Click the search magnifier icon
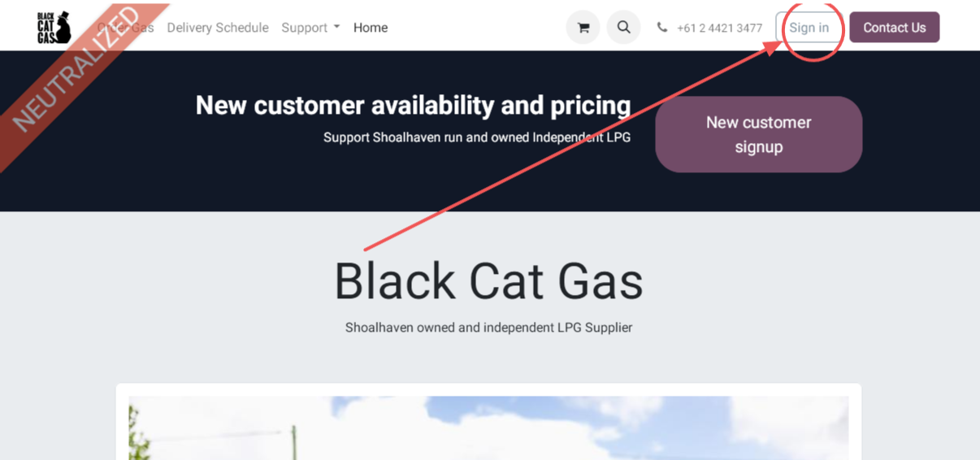This screenshot has width=980, height=460. tap(623, 28)
